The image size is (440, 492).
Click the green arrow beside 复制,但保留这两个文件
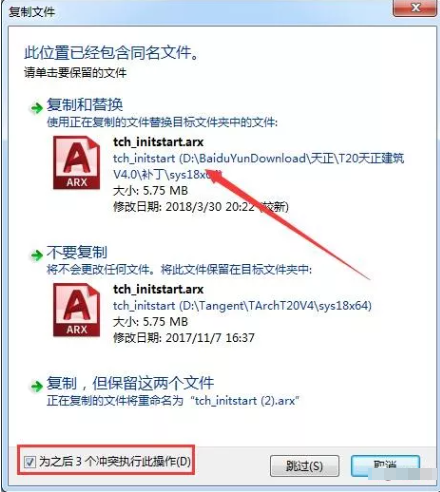point(37,386)
